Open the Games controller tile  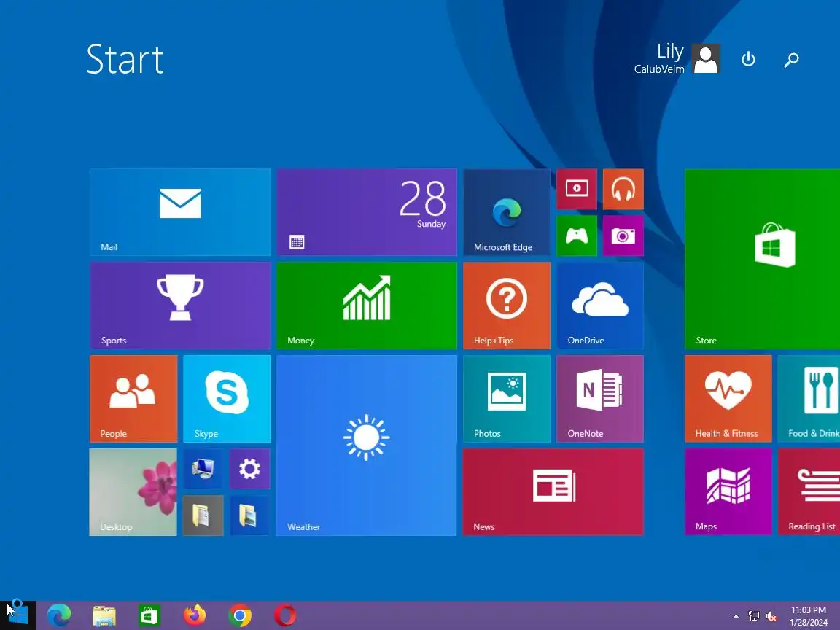click(577, 236)
